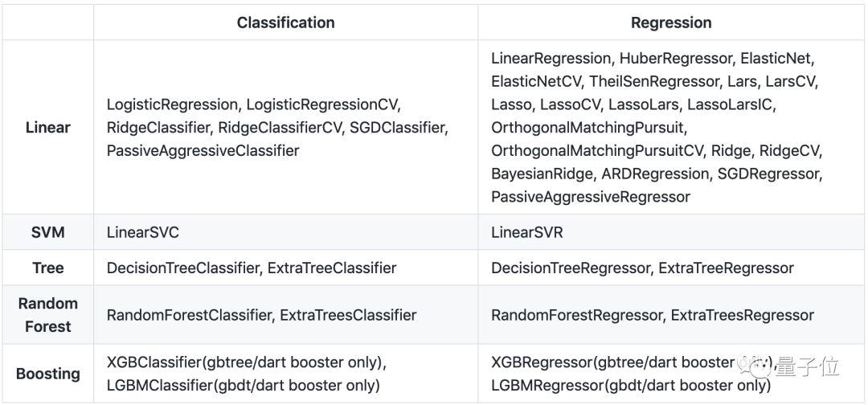The height and width of the screenshot is (405, 868).
Task: Click RandomForestRegressor cell text
Action: (x=576, y=315)
